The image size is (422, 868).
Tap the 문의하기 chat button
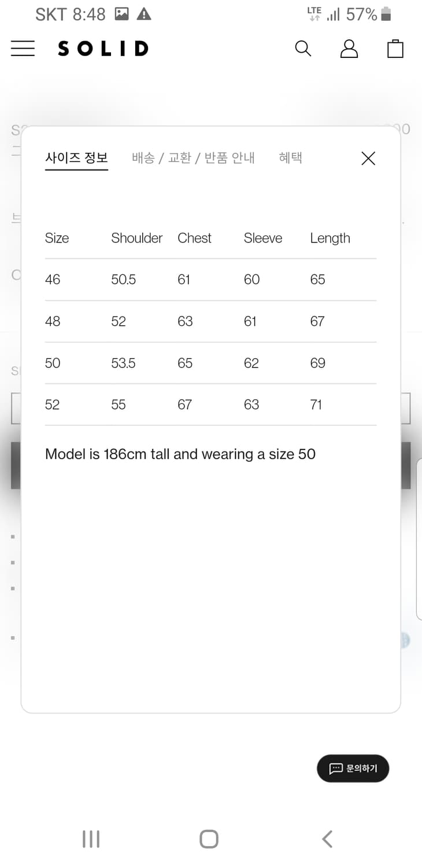pyautogui.click(x=353, y=768)
